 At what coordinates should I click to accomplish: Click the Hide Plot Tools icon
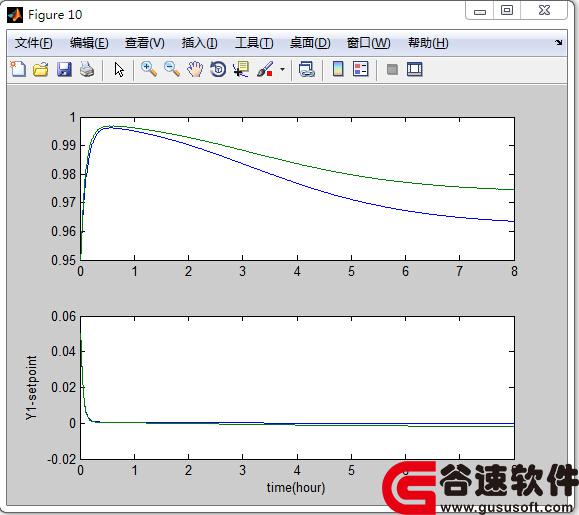pyautogui.click(x=392, y=69)
